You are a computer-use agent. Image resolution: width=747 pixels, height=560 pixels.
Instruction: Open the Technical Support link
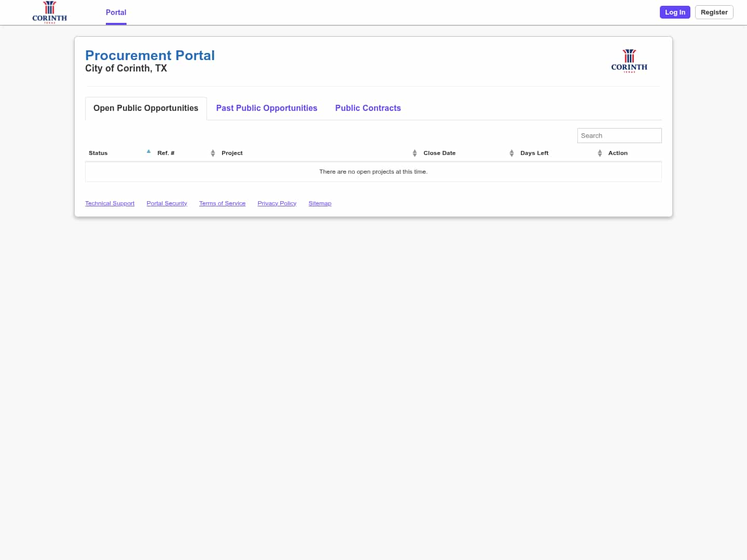[110, 203]
